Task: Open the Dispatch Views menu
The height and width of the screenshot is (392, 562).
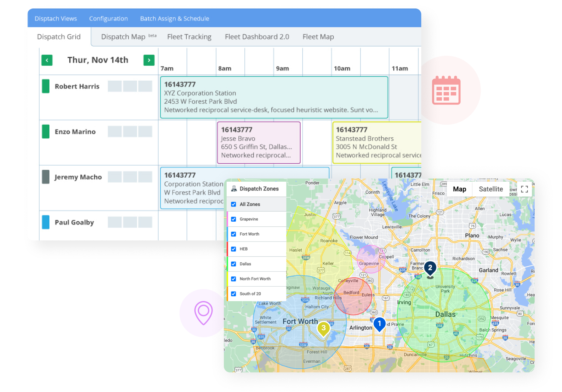Action: [x=56, y=19]
